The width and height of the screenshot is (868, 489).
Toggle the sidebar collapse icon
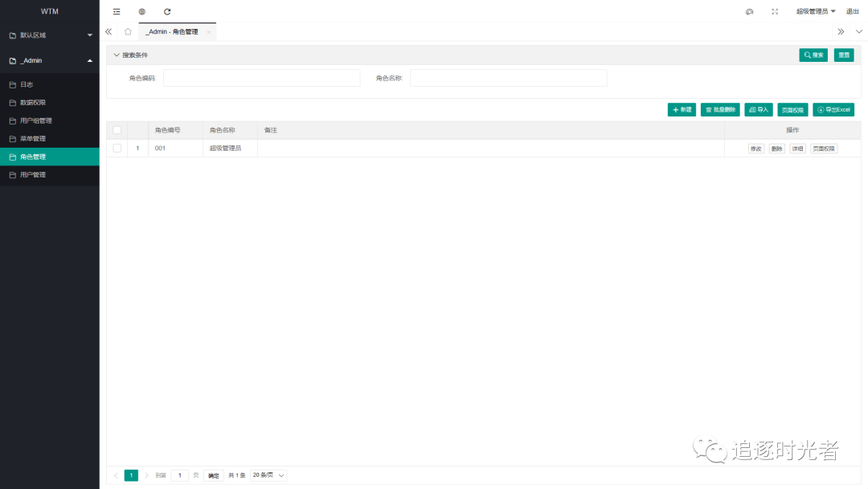(x=117, y=11)
